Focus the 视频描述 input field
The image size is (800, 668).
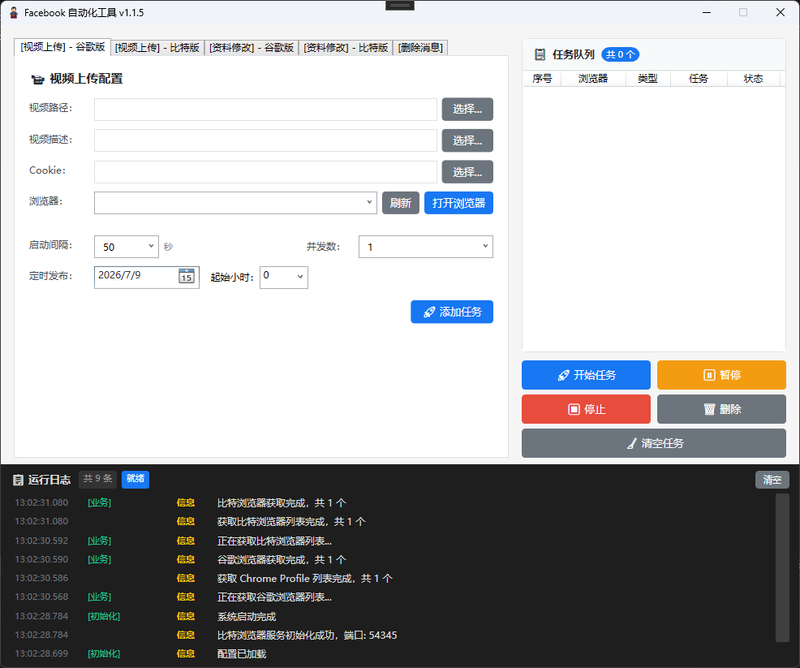click(265, 140)
